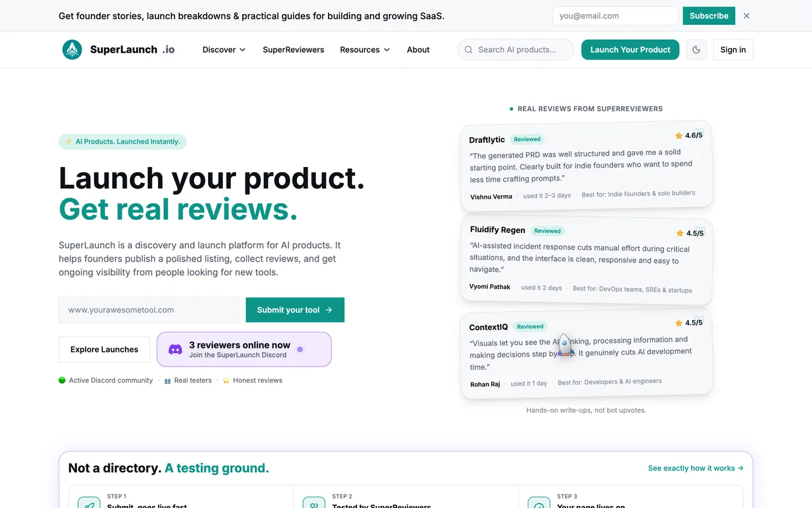Click the Real testers people icon

(167, 380)
